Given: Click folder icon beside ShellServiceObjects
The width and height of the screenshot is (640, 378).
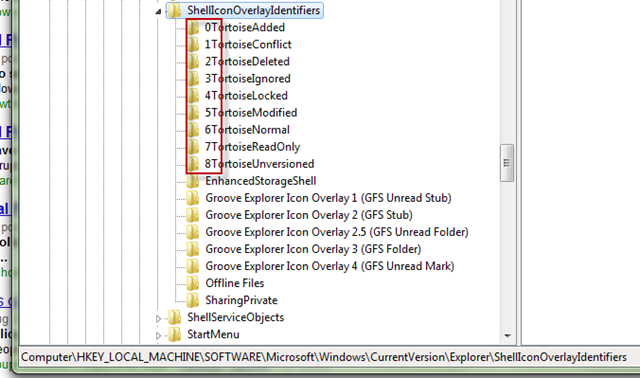Looking at the screenshot, I should pos(175,318).
